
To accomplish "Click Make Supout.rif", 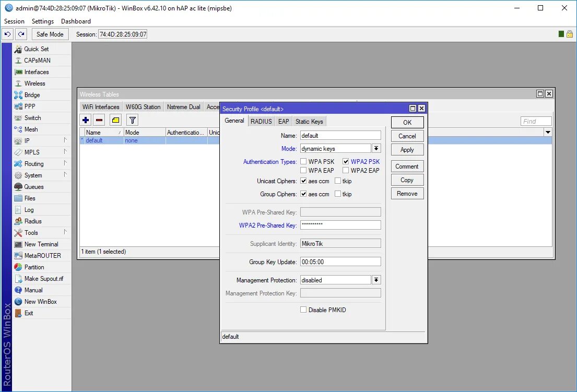I will click(x=43, y=279).
